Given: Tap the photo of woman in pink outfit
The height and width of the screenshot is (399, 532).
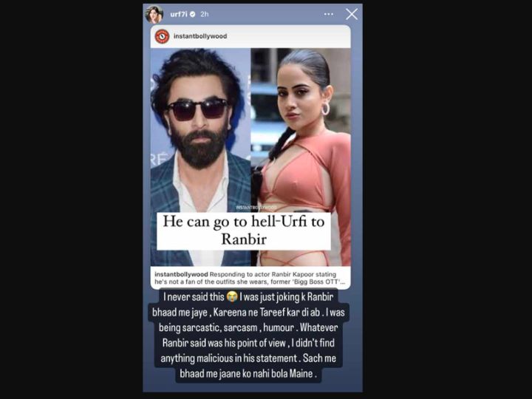Looking at the screenshot, I should [301, 157].
